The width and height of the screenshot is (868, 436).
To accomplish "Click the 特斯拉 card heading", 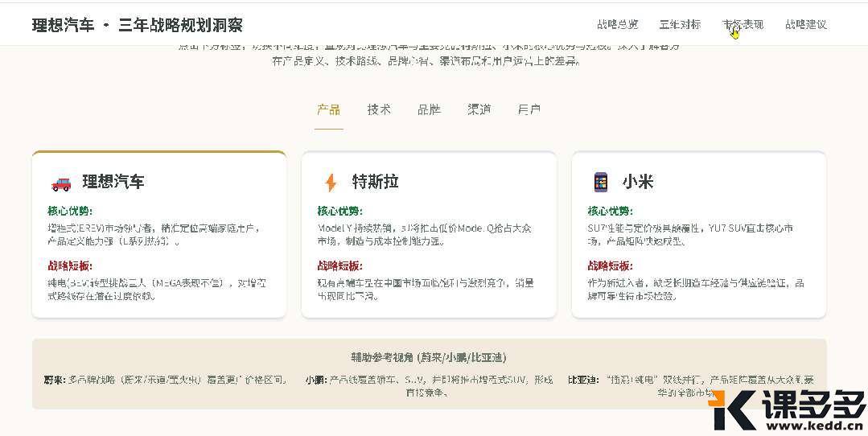I will (375, 182).
